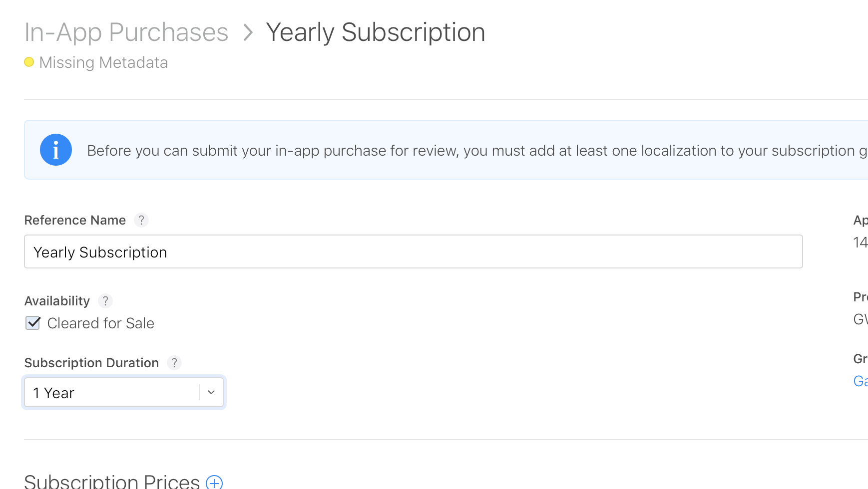Uncheck the Cleared for Sale checkbox
This screenshot has width=868, height=489.
point(33,323)
